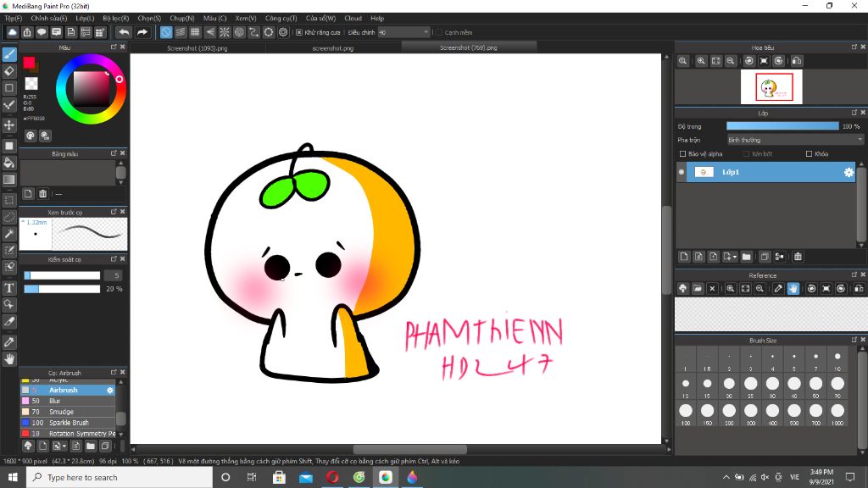Select the Bucket fill tool

(x=9, y=162)
